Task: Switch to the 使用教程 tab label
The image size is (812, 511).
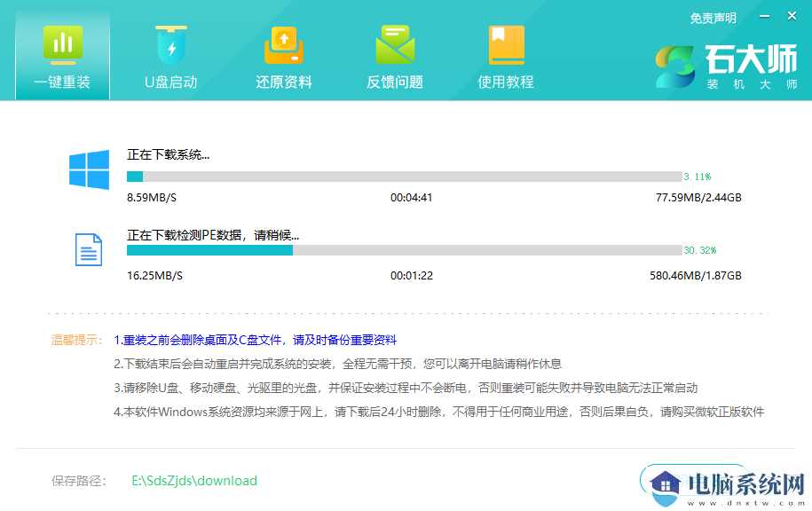Action: click(x=506, y=82)
